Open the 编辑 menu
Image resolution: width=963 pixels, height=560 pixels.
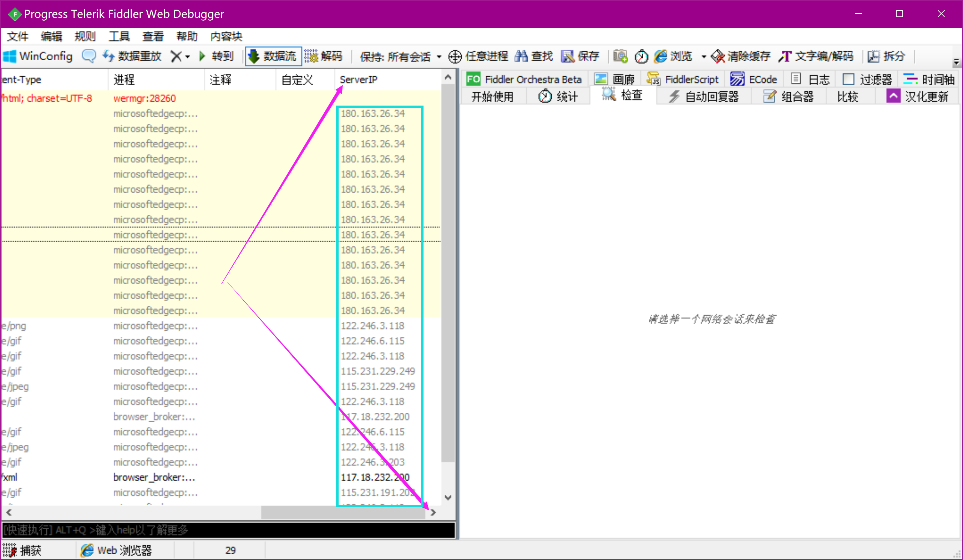tap(52, 36)
